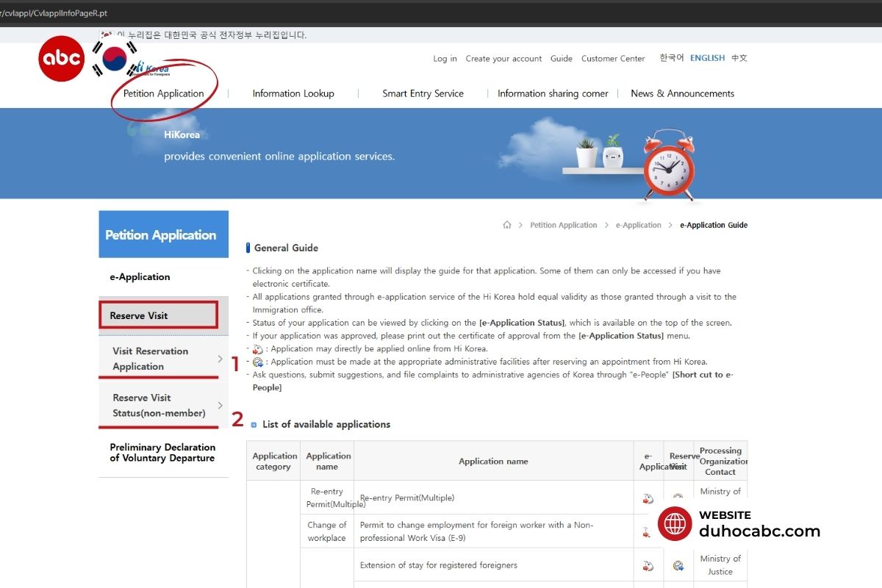Select Reserve Visit in the sidebar
This screenshot has width=882, height=588.
pyautogui.click(x=159, y=315)
